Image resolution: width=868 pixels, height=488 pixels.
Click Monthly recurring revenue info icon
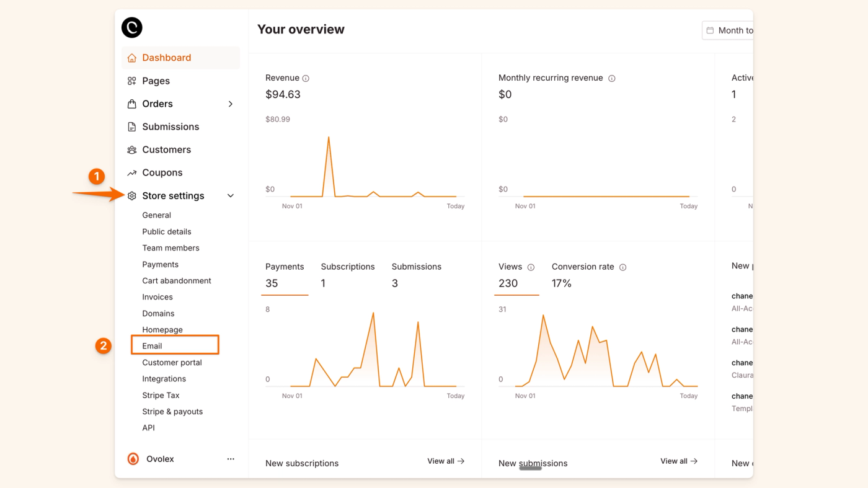pyautogui.click(x=612, y=78)
